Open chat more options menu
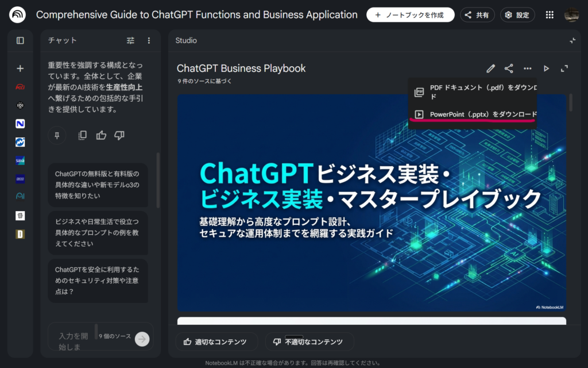This screenshot has width=588, height=368. 149,40
